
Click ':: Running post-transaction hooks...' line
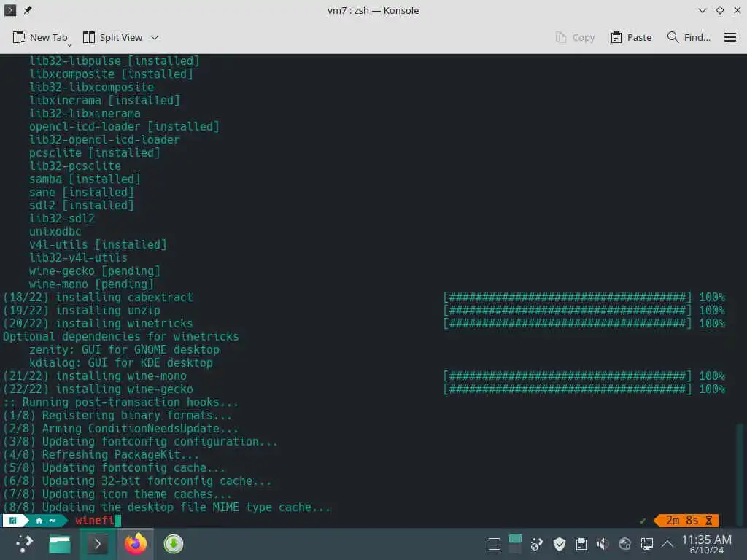click(120, 402)
